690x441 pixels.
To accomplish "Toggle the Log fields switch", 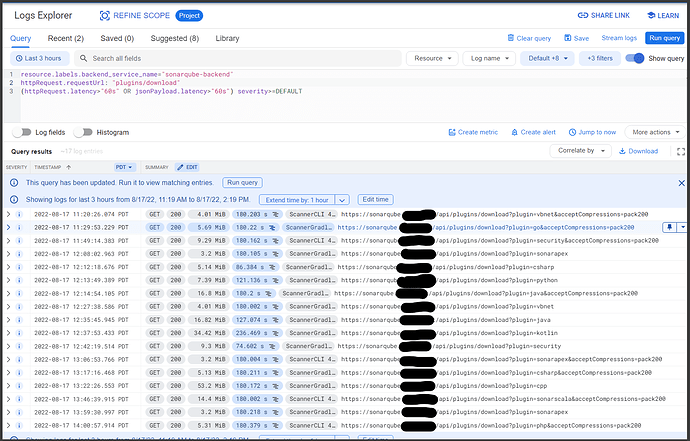I will pyautogui.click(x=22, y=132).
